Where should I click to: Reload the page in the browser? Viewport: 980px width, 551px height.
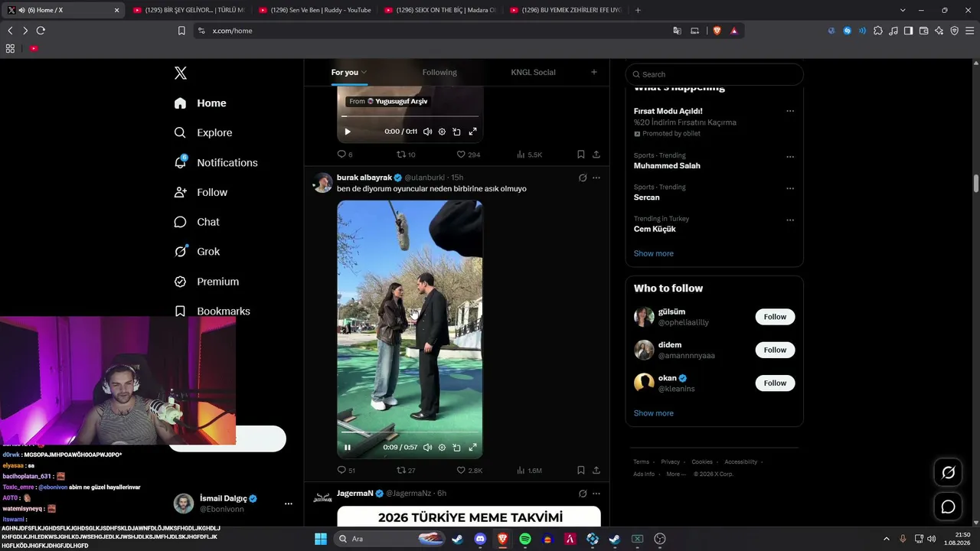tap(41, 31)
